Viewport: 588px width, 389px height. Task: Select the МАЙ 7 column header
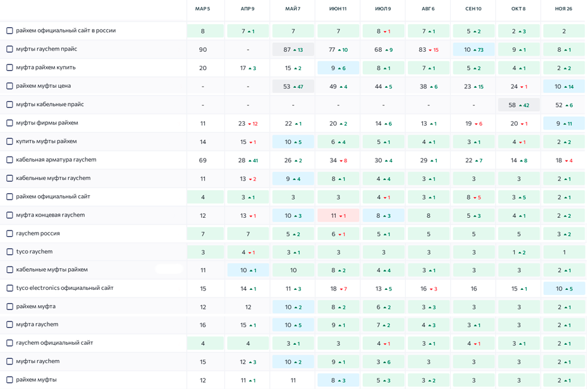[293, 9]
